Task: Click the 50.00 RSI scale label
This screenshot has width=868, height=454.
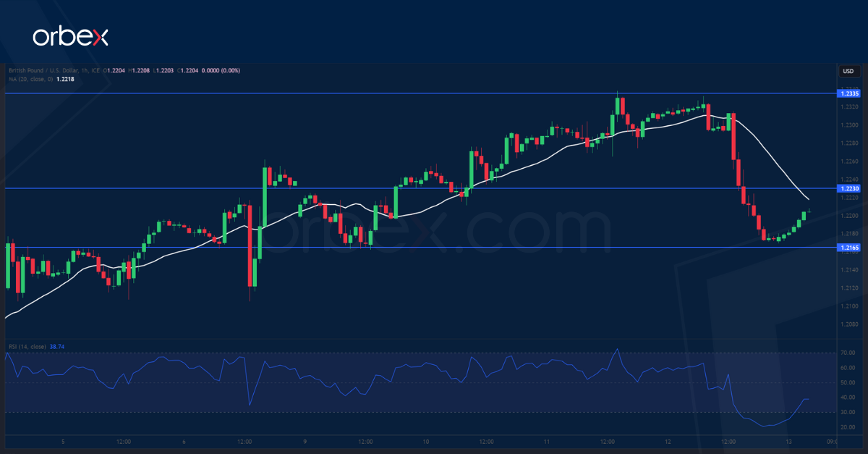Action: pos(848,382)
